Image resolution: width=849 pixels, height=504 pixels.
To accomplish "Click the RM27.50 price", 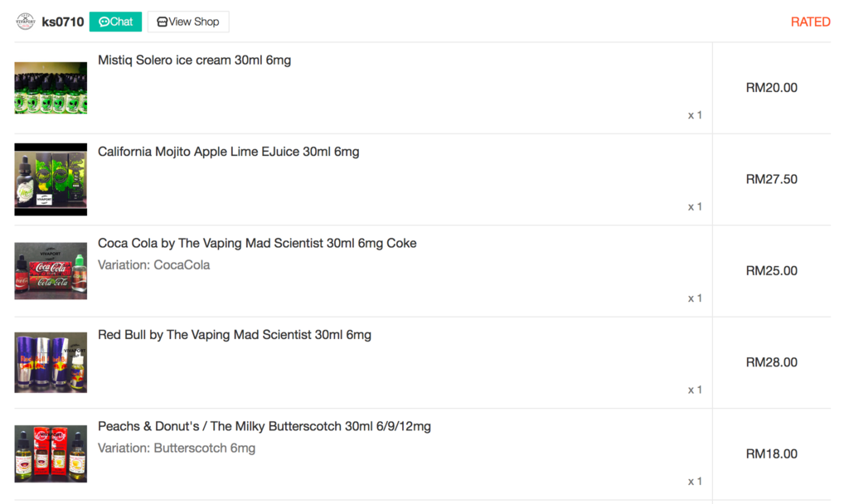I will [x=771, y=179].
